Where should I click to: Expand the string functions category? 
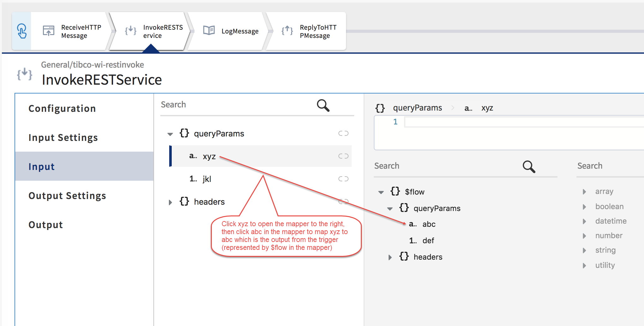584,251
